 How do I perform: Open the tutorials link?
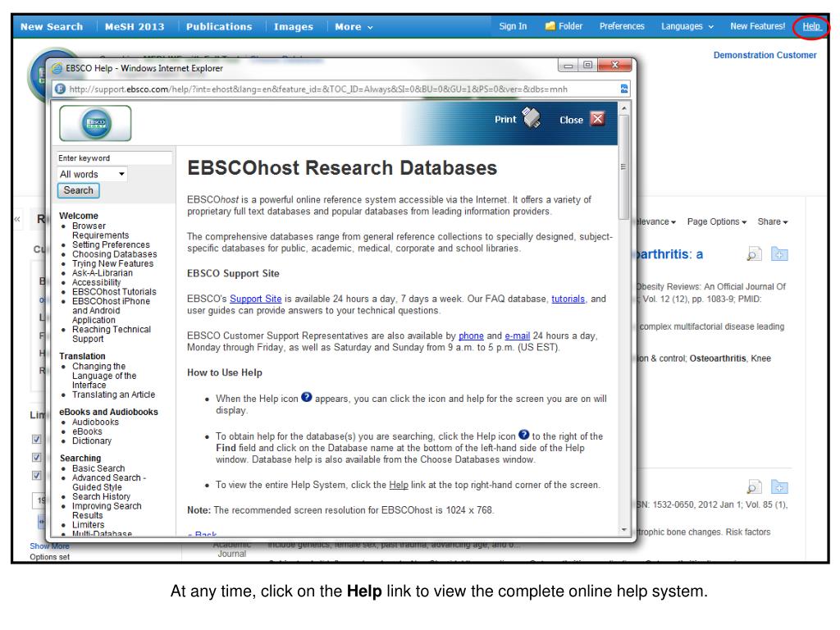(568, 299)
